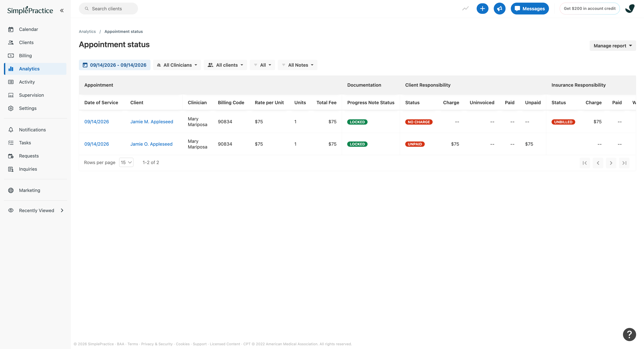
Task: Go to the previous results page
Action: click(x=598, y=163)
